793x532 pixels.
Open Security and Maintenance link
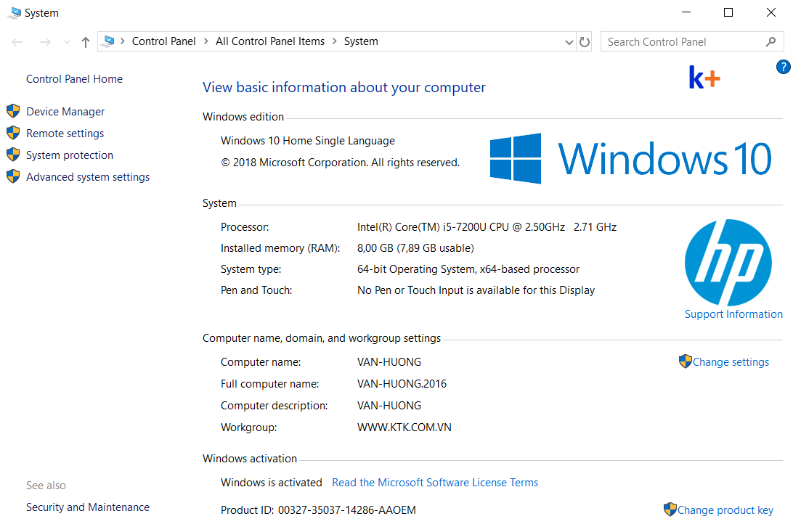pyautogui.click(x=88, y=507)
